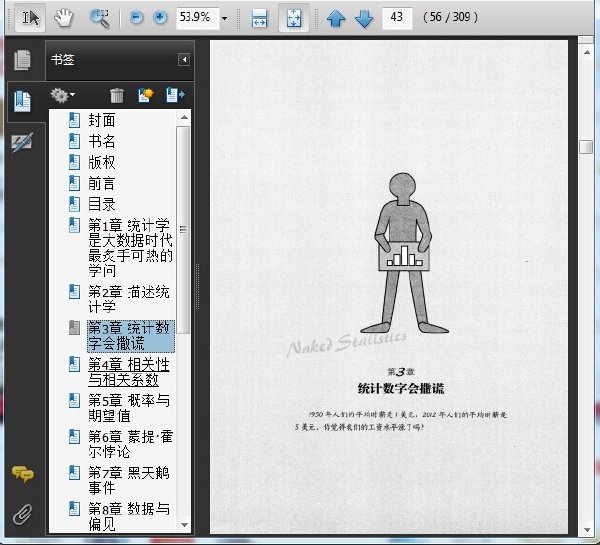Go to 第2章 描述统计学 bookmark
This screenshot has width=600, height=545.
(129, 299)
